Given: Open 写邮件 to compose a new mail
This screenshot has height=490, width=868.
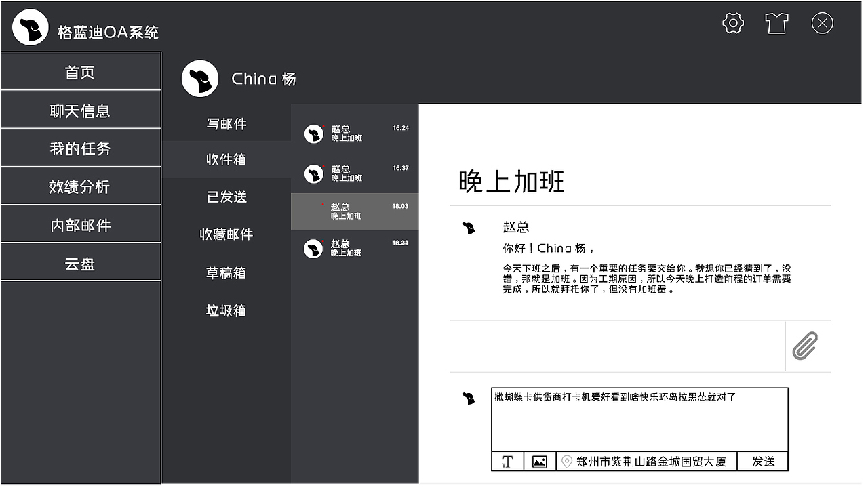Looking at the screenshot, I should coord(226,123).
